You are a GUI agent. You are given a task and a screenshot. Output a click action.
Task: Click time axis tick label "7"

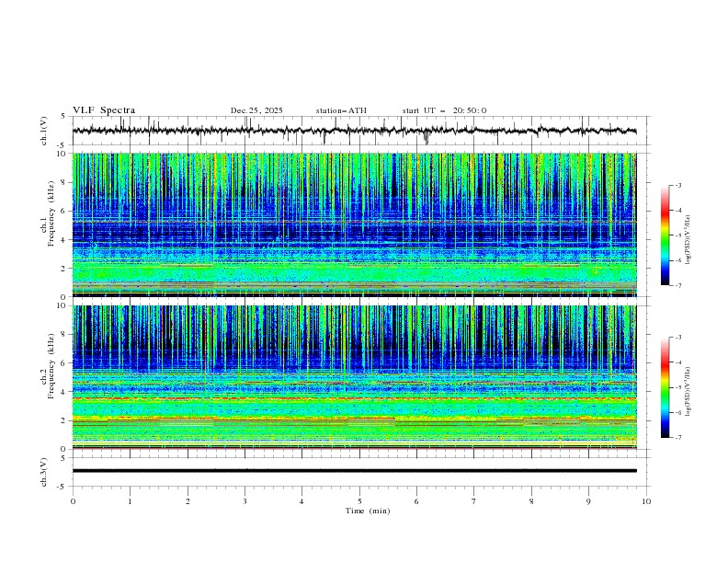474,501
